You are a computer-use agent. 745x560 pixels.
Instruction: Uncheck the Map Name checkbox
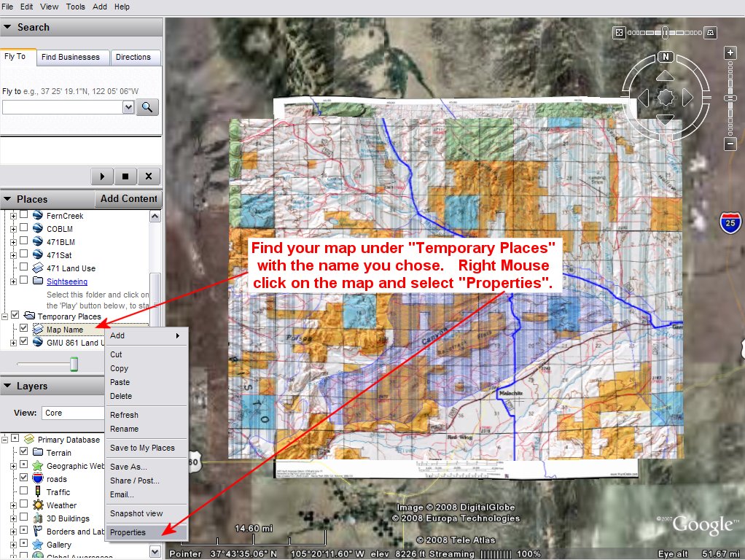click(x=24, y=328)
